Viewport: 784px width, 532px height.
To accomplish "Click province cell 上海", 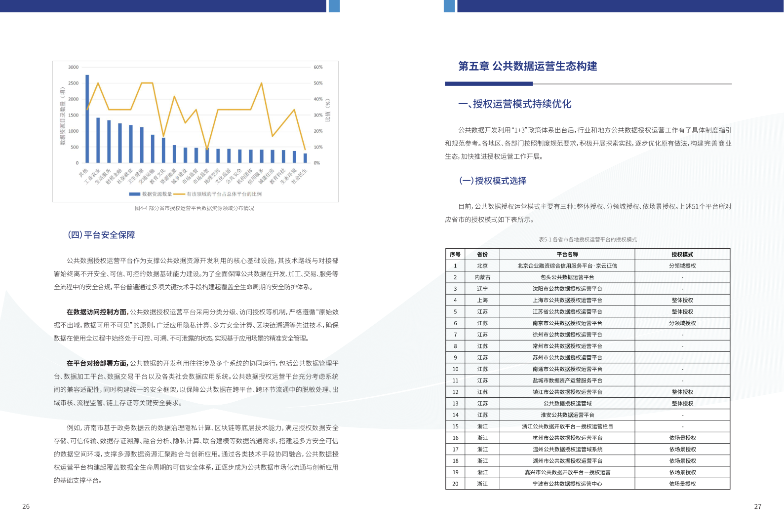I will click(x=482, y=300).
